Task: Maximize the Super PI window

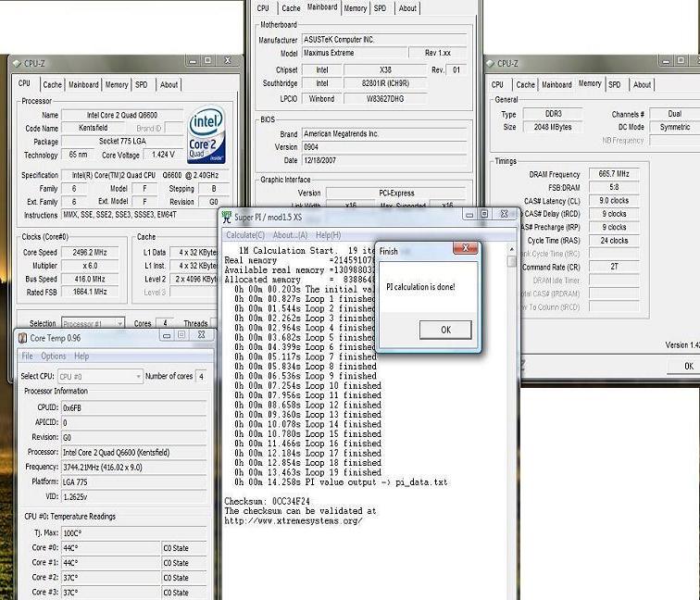Action: click(484, 214)
